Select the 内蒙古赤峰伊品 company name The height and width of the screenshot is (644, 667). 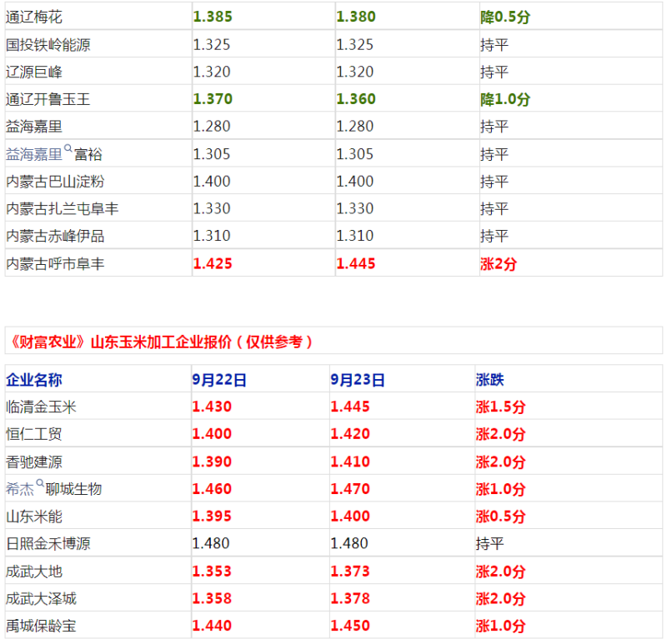[x=55, y=236]
